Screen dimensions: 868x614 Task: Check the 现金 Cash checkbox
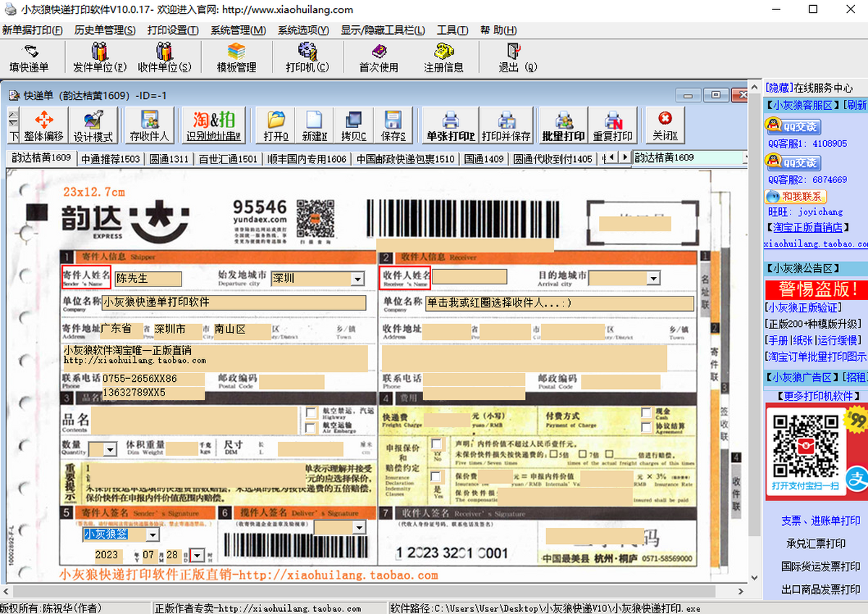[646, 412]
